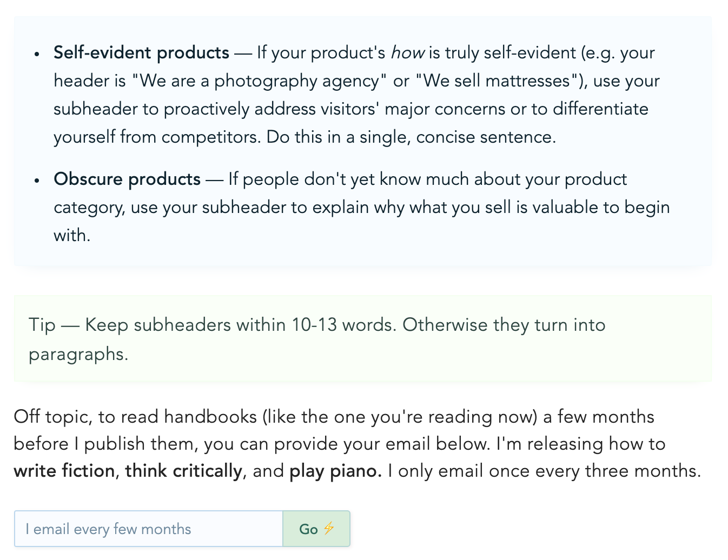Click the "Obscure products" bold heading
728x560 pixels.
click(127, 179)
